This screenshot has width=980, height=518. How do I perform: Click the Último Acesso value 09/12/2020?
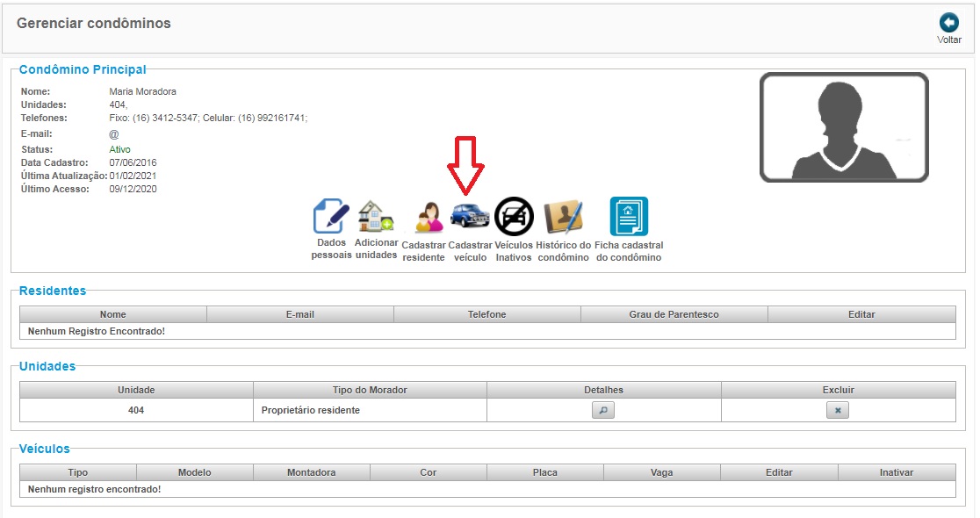pos(133,189)
